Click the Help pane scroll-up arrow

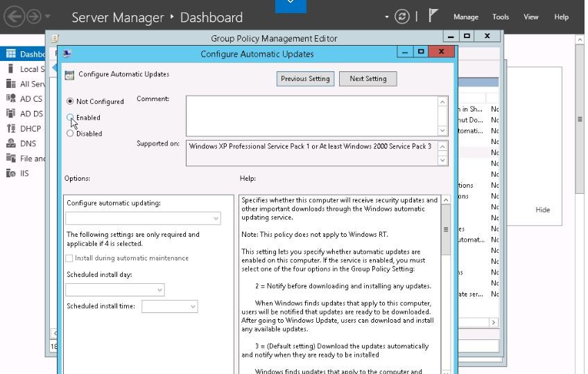(446, 200)
